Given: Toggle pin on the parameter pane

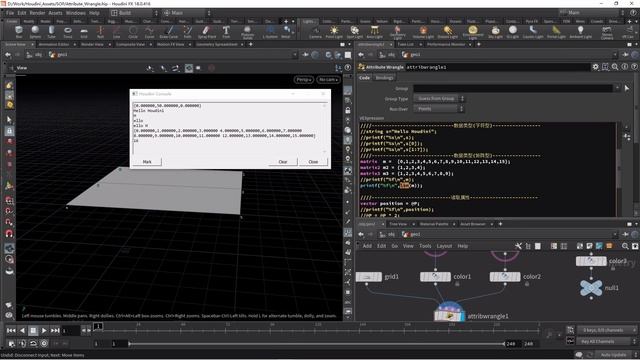Looking at the screenshot, I should [x=626, y=54].
